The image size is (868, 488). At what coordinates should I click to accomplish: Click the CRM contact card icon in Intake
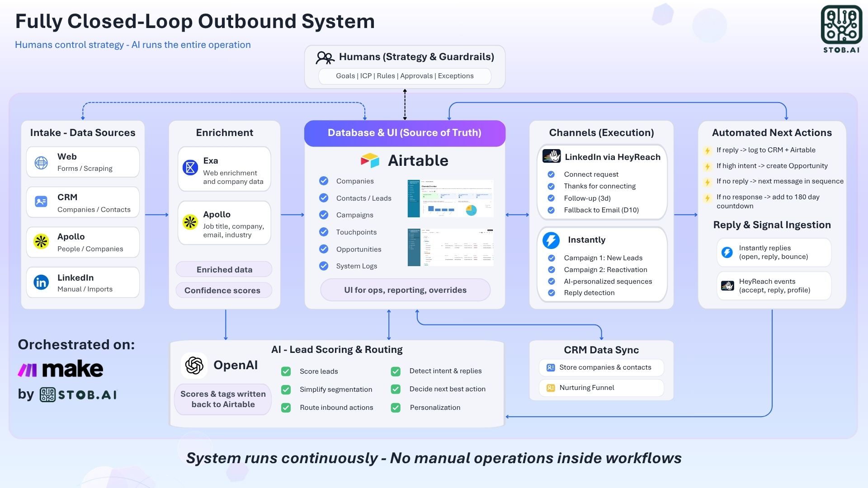(x=41, y=202)
